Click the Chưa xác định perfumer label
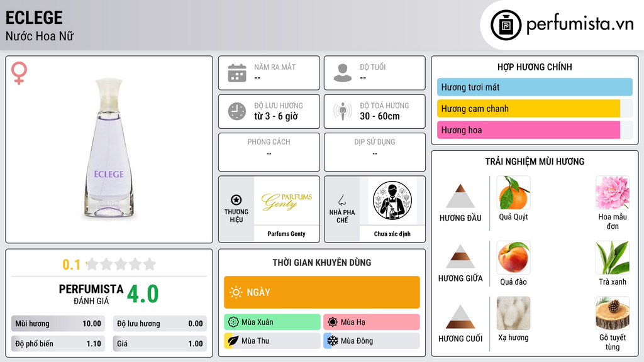 (392, 234)
